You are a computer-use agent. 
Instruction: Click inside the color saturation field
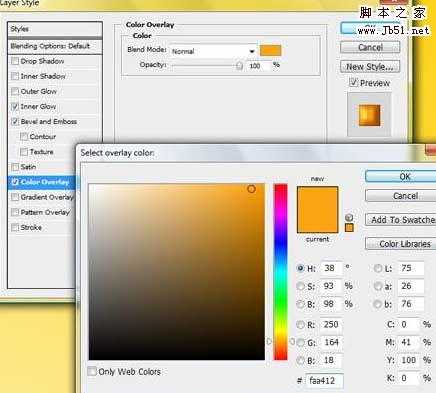[x=177, y=272]
